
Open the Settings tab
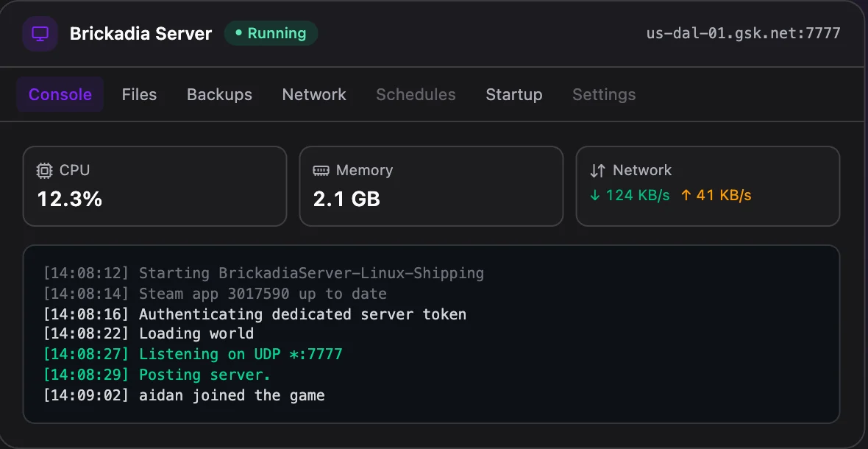tap(604, 95)
